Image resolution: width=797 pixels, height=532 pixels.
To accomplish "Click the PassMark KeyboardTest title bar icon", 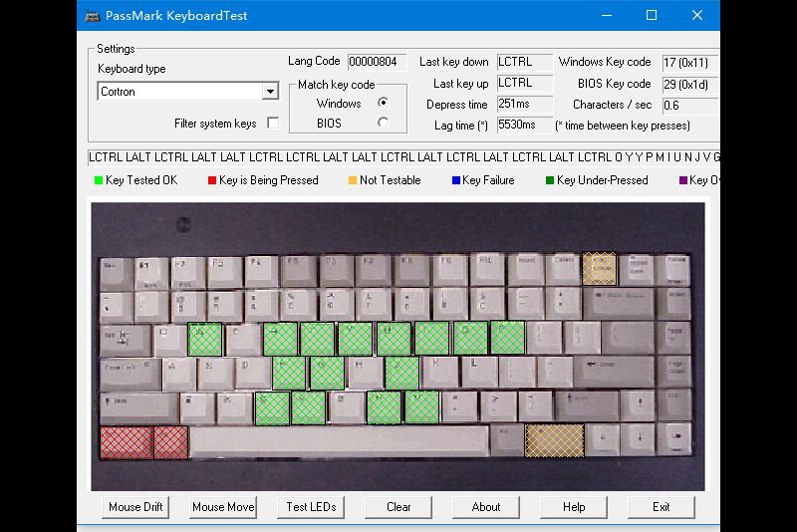I will (x=92, y=16).
